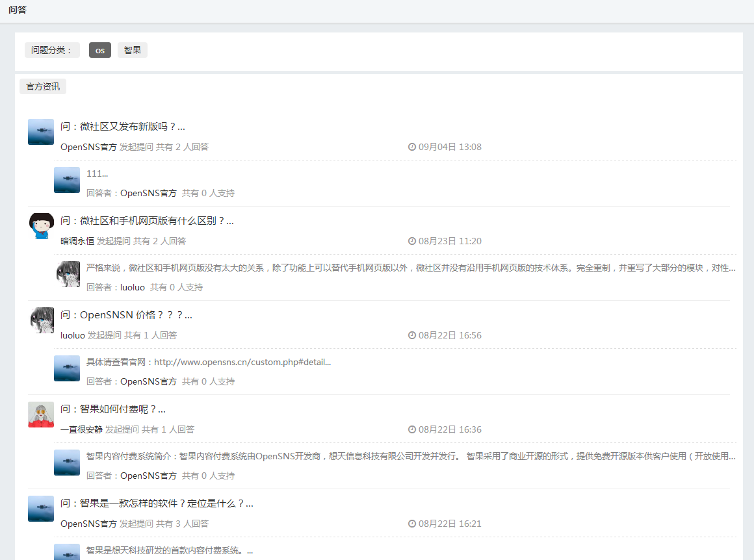
Task: Click the 问题分类 label
Action: click(52, 50)
